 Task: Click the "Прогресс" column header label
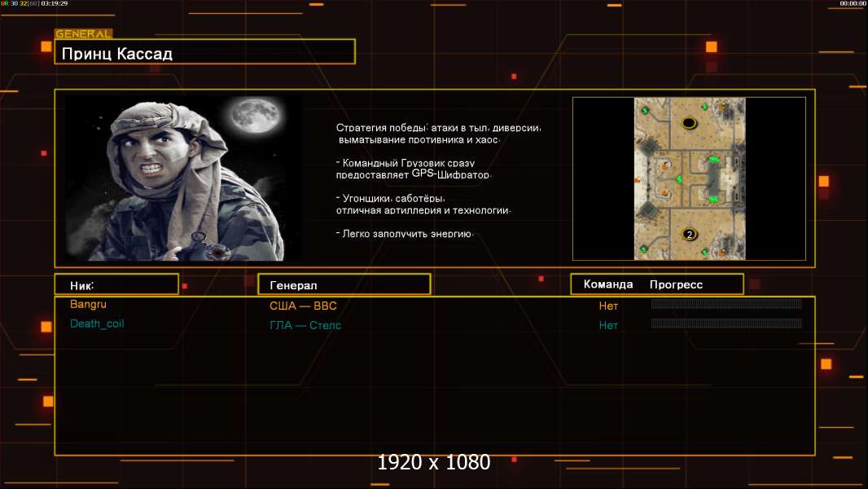(676, 284)
